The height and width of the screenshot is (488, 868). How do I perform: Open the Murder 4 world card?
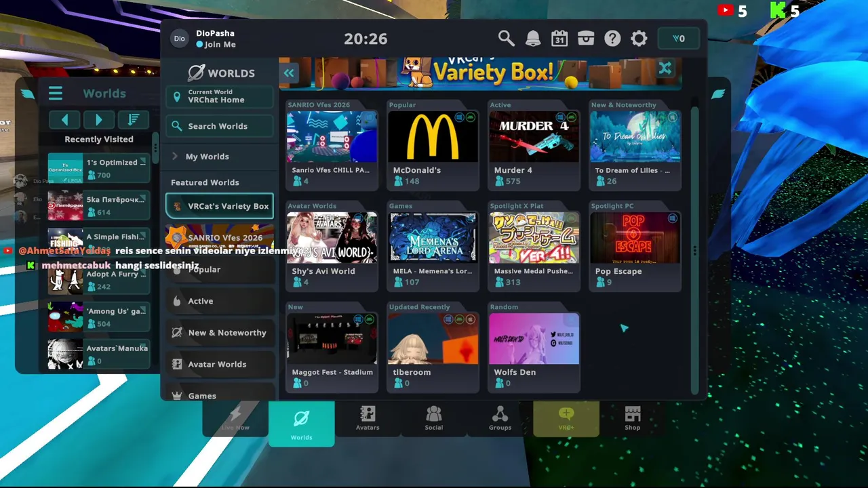click(x=534, y=150)
